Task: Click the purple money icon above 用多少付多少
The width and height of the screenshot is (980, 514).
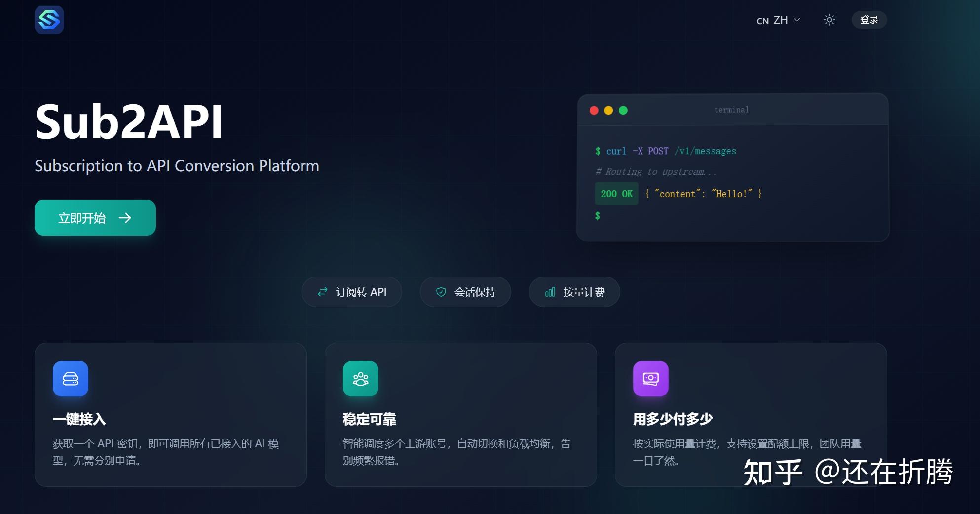Action: pos(651,379)
